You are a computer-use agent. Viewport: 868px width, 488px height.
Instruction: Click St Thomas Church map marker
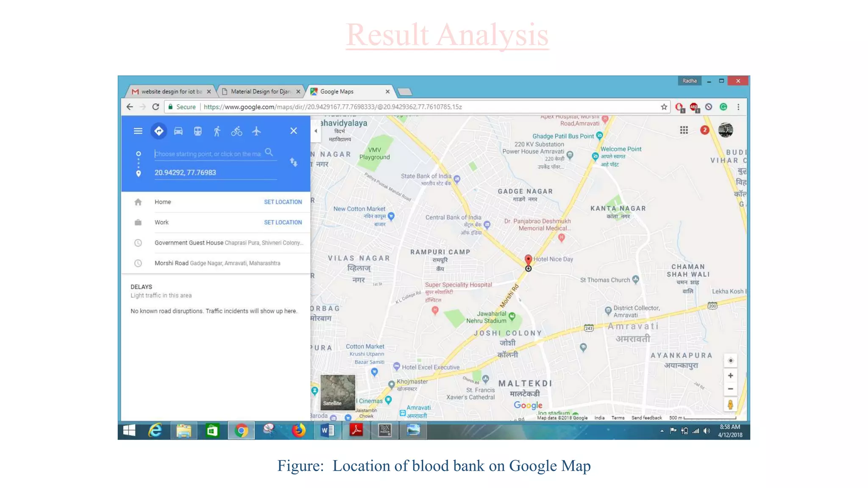tap(635, 279)
